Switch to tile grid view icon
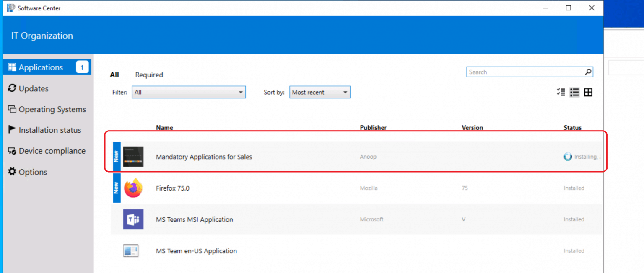 click(x=588, y=93)
